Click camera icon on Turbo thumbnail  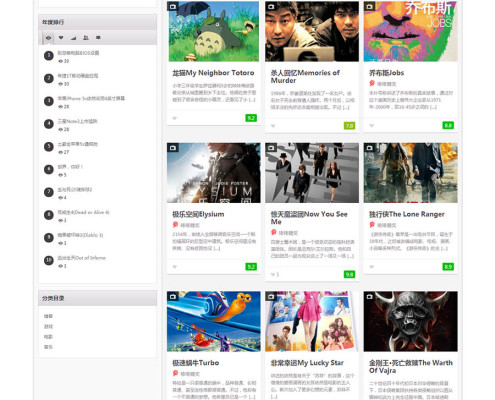[173, 296]
